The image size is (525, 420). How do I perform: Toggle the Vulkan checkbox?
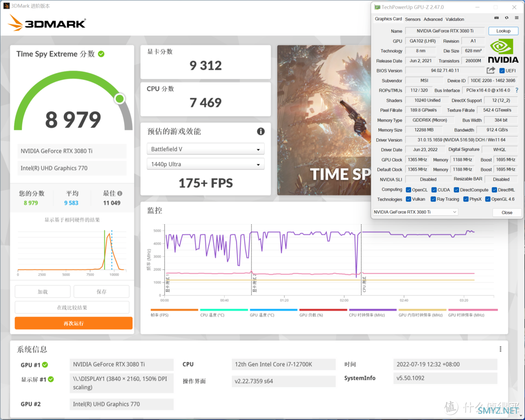tap(408, 199)
